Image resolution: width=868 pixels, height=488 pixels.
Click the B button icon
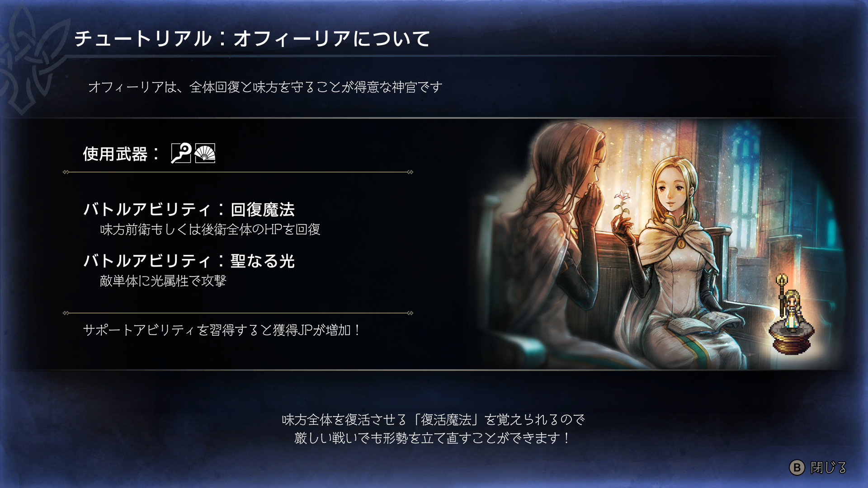797,467
